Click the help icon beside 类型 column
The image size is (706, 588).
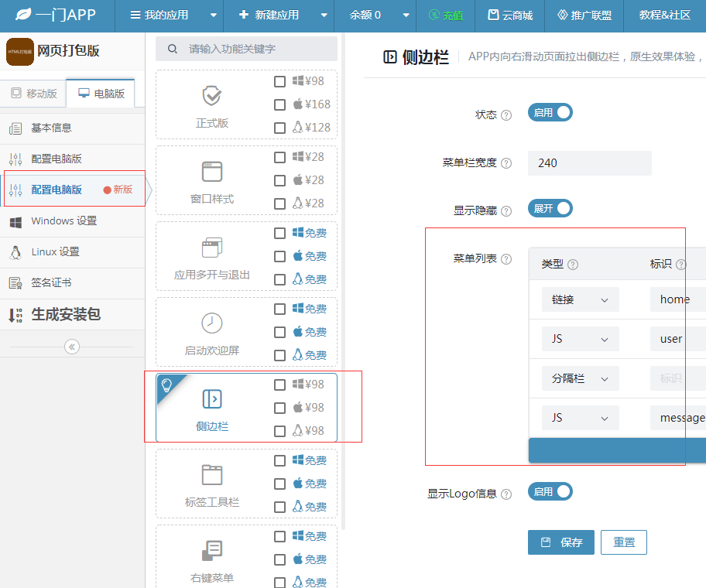pos(573,265)
